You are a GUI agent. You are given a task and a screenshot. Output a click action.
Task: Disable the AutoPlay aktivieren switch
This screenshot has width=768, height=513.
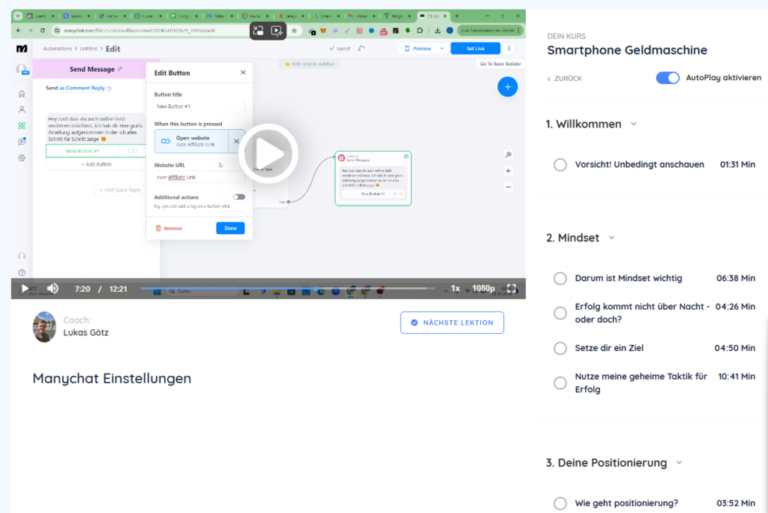[668, 78]
